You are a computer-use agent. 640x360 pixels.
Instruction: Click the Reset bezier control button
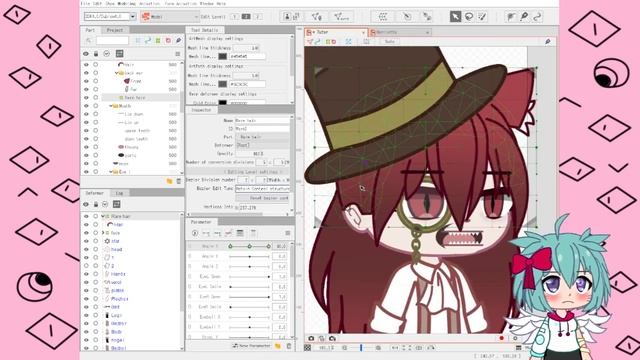click(262, 198)
